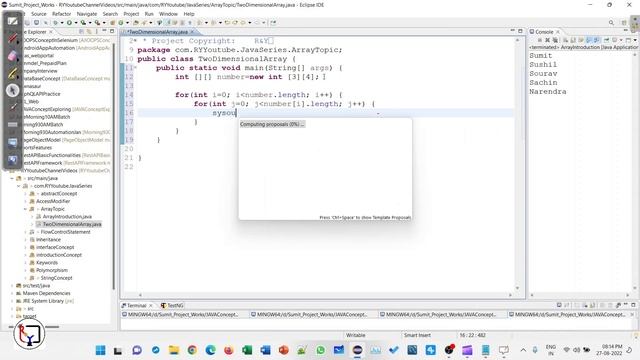Click 'Smart Insert' in status bar
This screenshot has width=640, height=360.
[417, 335]
